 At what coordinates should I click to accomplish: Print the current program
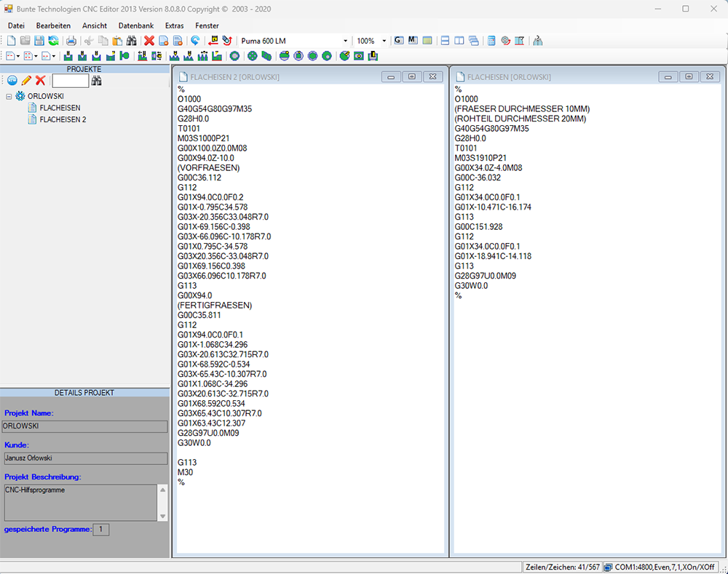click(71, 41)
